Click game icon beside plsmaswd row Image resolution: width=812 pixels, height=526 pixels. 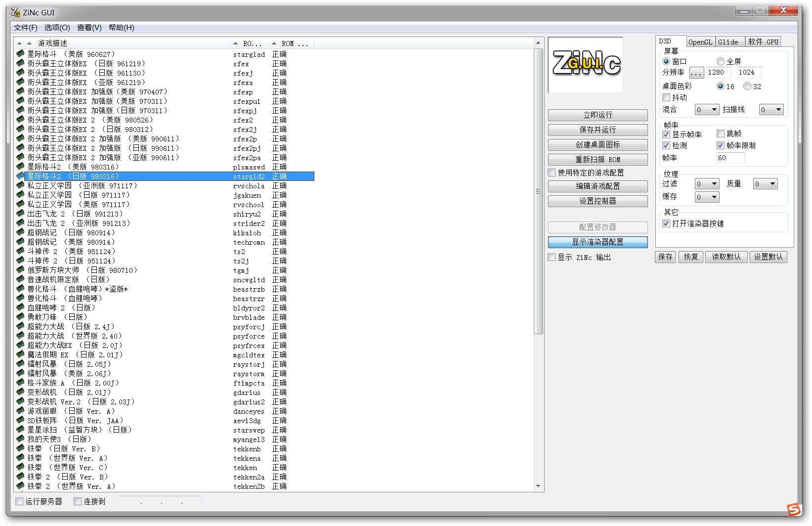[20, 167]
